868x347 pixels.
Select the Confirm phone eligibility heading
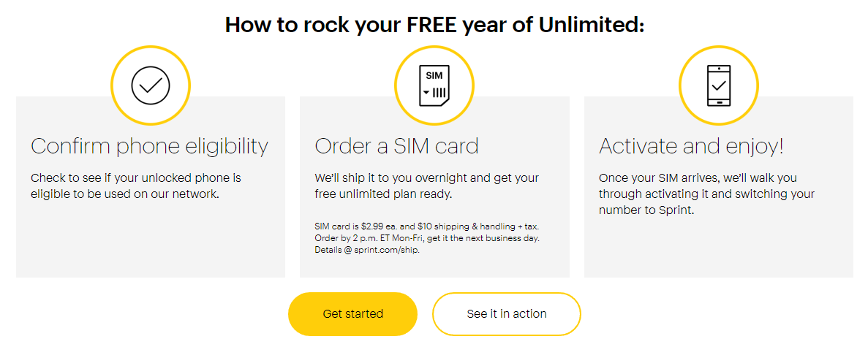coord(149,146)
